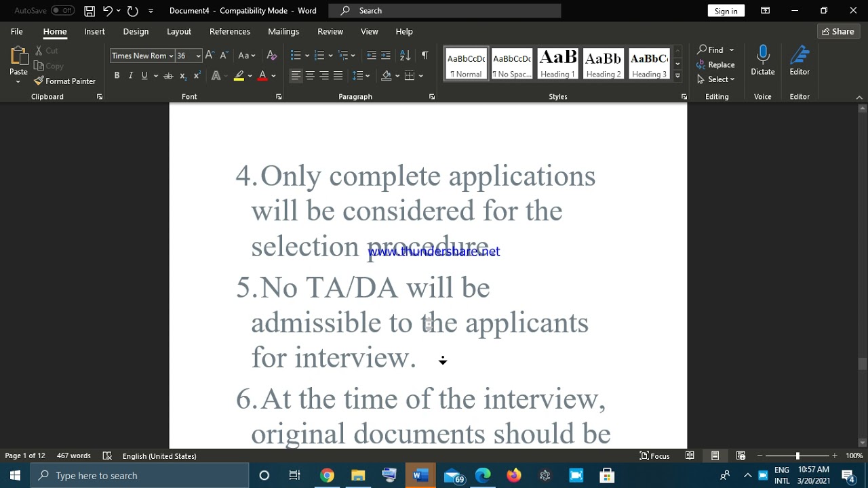Click Find in Editing group
868x488 pixels.
tap(711, 50)
